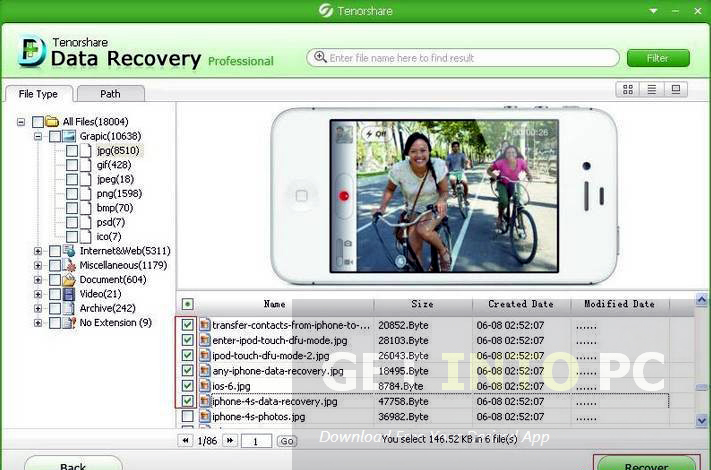The width and height of the screenshot is (711, 470).
Task: Sort by the Name column header
Action: point(275,304)
